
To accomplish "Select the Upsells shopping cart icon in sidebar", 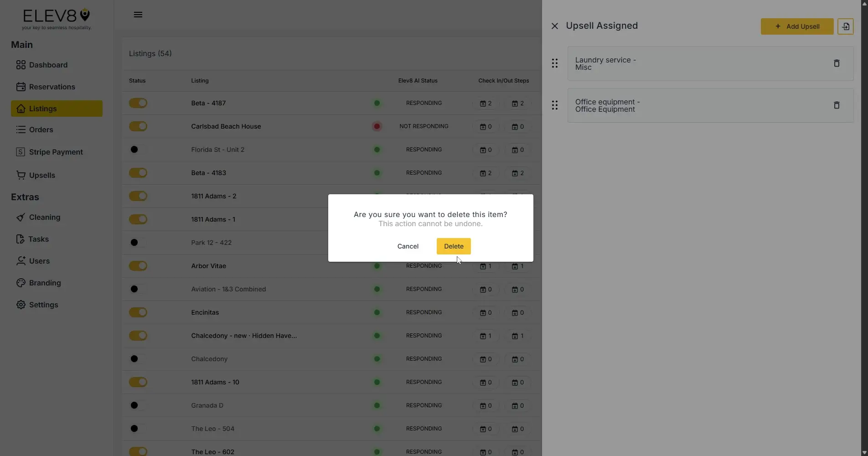I will (x=21, y=175).
